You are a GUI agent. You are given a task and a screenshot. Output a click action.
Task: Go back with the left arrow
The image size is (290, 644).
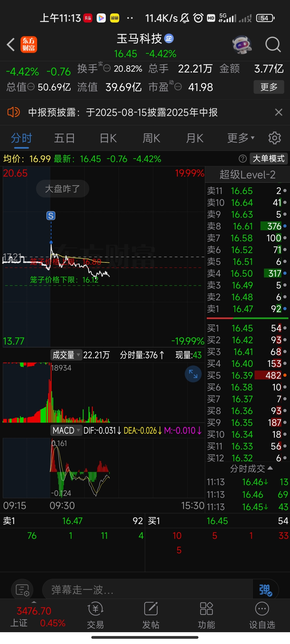point(11,45)
